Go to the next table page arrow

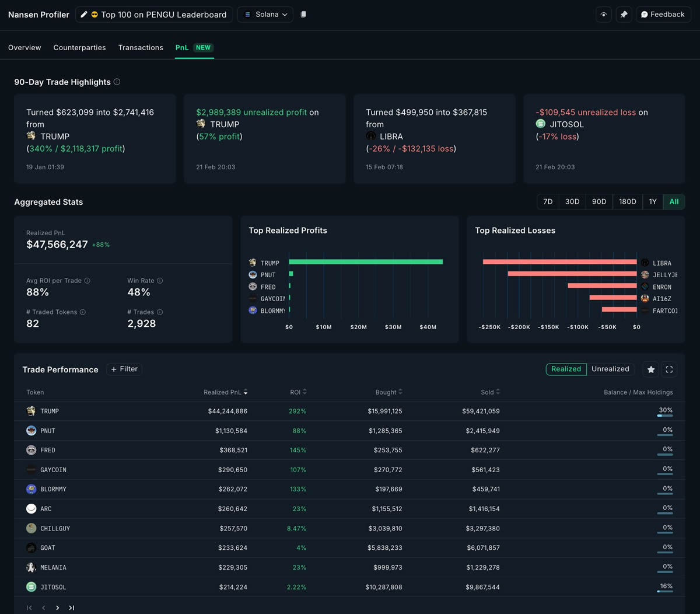pos(57,608)
